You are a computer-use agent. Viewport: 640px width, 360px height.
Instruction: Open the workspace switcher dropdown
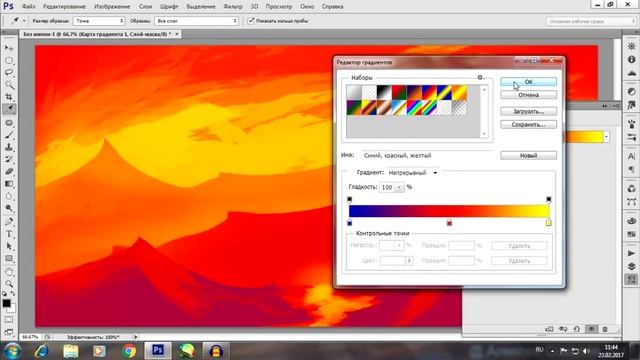[591, 21]
